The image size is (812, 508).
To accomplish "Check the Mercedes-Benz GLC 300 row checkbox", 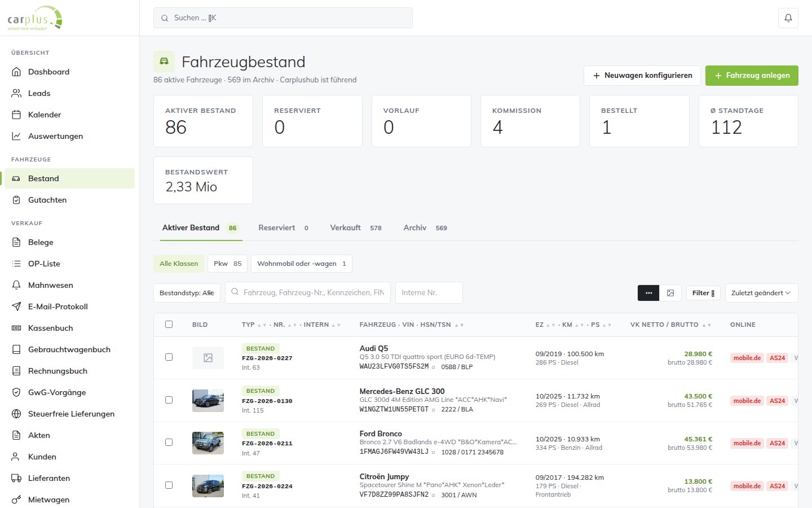I will [x=169, y=400].
